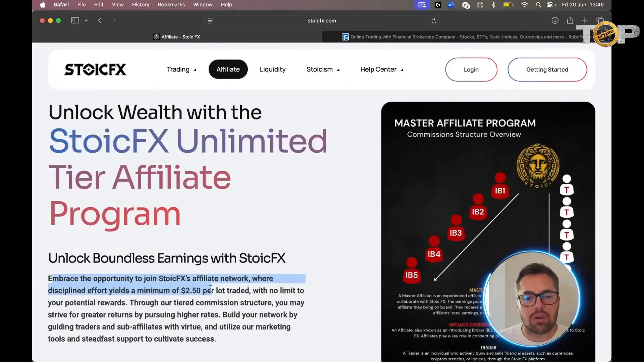Screen dimensions: 644x362
Task: Open the History menu
Action: pyautogui.click(x=141, y=5)
